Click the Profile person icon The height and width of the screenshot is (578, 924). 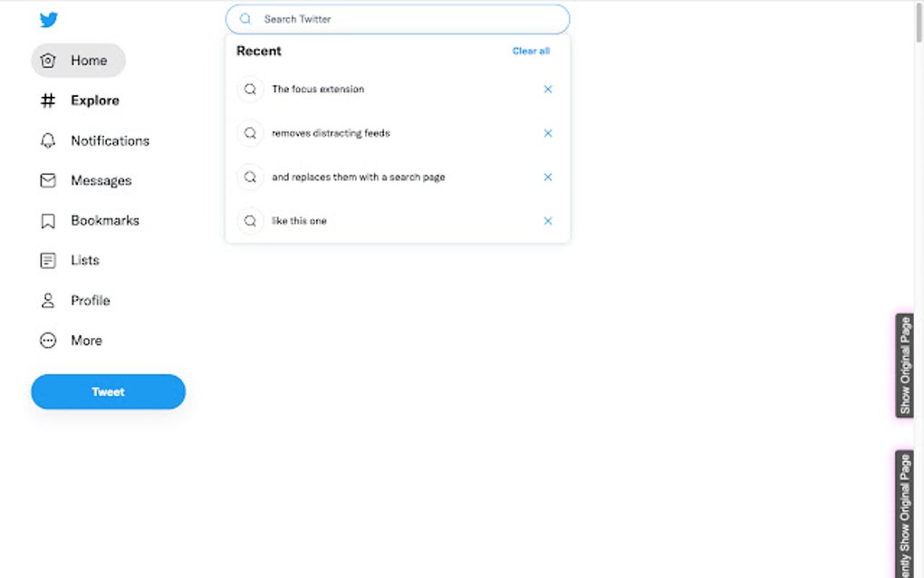pos(48,301)
